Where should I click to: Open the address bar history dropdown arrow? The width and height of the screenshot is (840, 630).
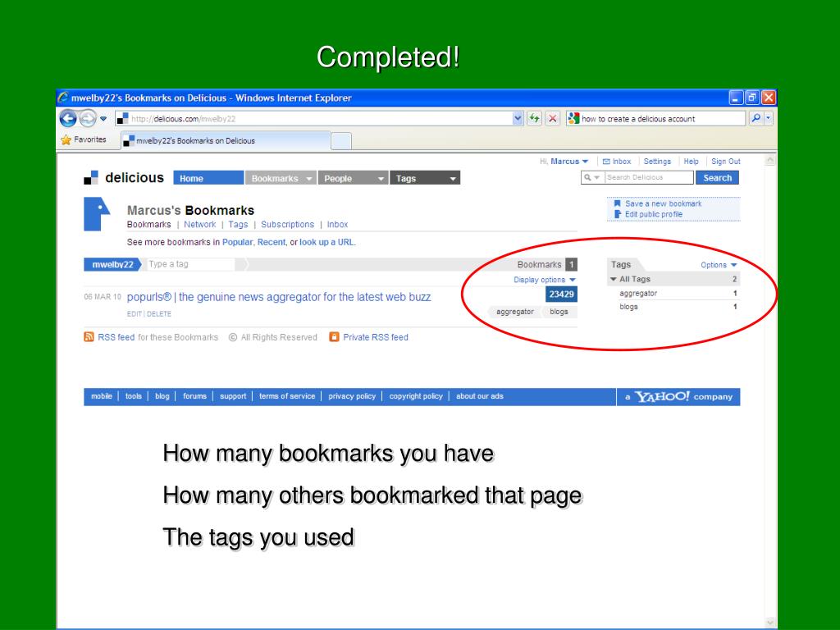518,118
